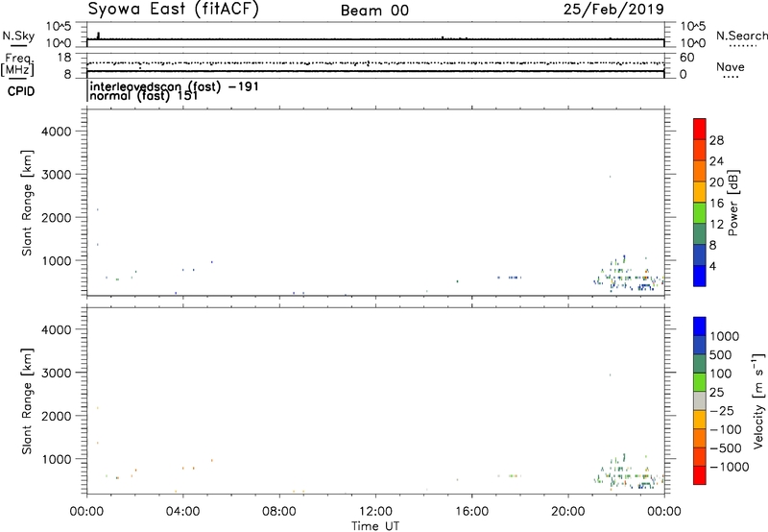Image resolution: width=768 pixels, height=532 pixels.
Task: Click the isolated echo near 3000 km in velocity panel
Action: click(x=610, y=375)
